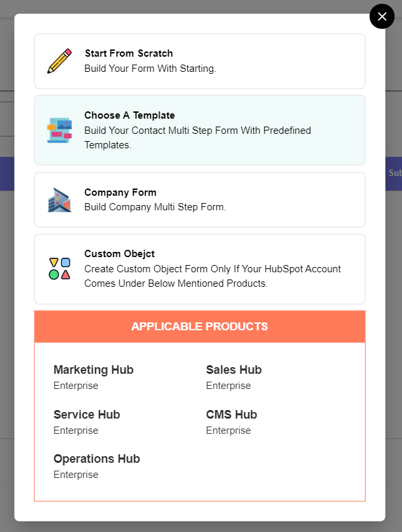The height and width of the screenshot is (532, 402).
Task: Click the template layout icon
Action: [59, 131]
